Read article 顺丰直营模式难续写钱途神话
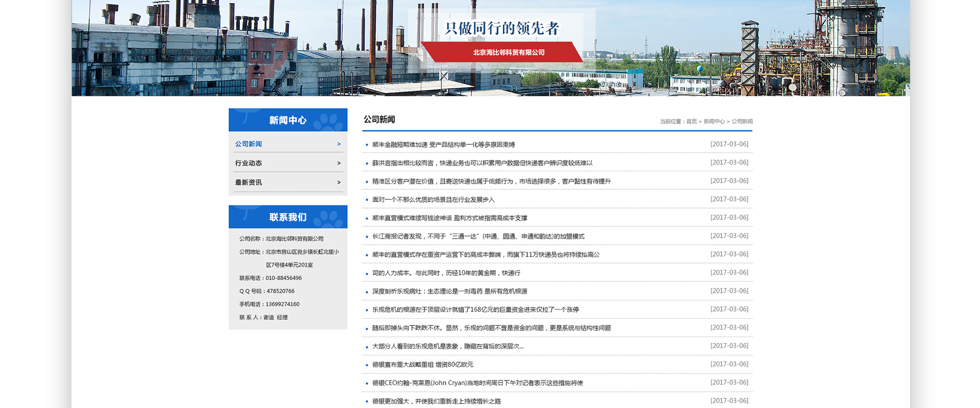980x408 pixels. click(x=449, y=218)
